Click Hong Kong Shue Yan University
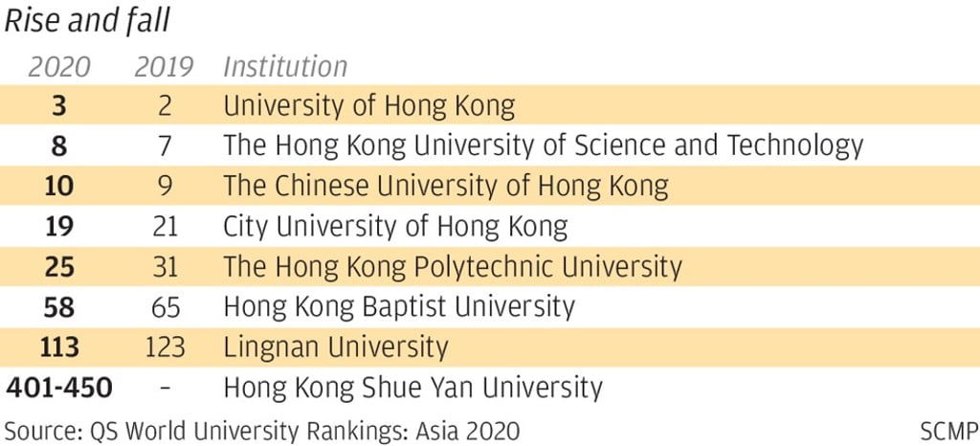Viewport: 980px width, 446px height. [413, 387]
